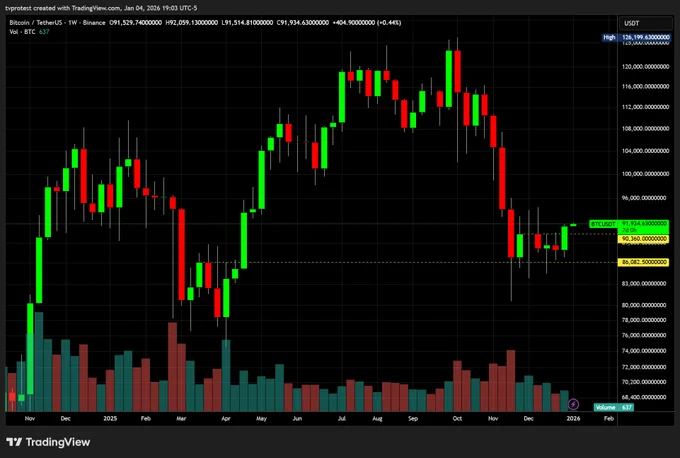Click the TradingView logo at the bottom

(x=48, y=442)
